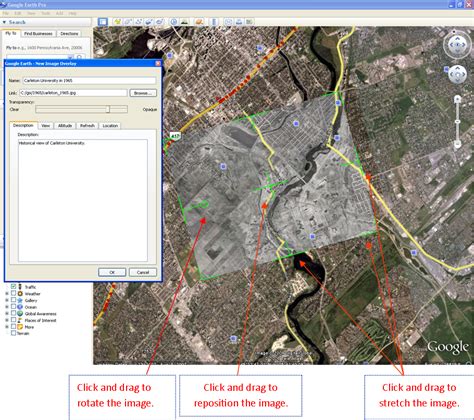Click the Places of Interest layer icon
This screenshot has height=420, width=474.
[x=20, y=320]
